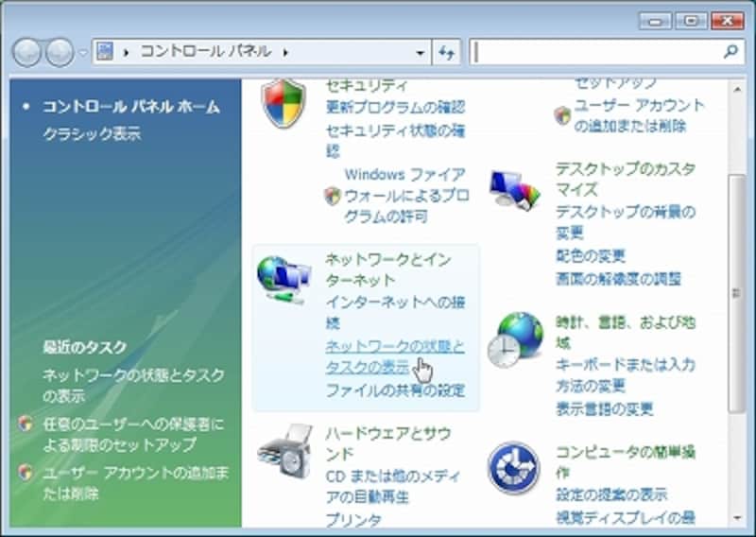Click the Refresh button next to address bar
Viewport: 756px width, 537px height.
(447, 52)
